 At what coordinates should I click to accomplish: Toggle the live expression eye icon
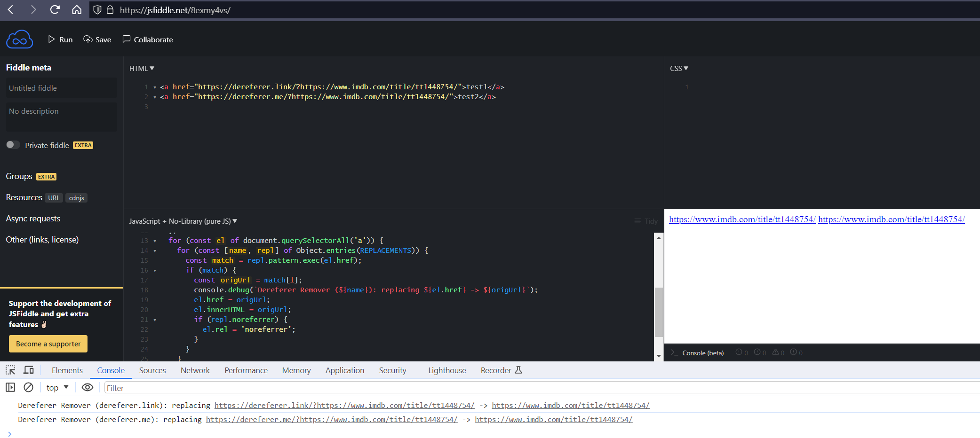pyautogui.click(x=88, y=387)
